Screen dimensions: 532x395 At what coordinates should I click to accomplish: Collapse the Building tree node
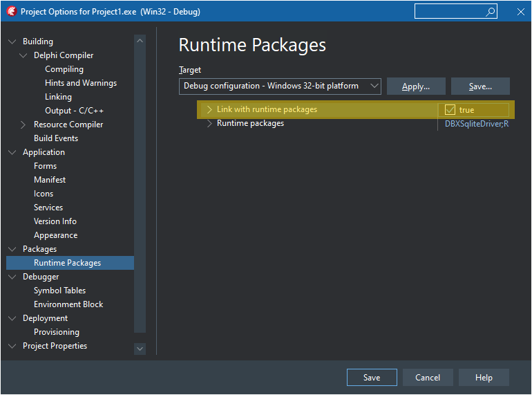(x=12, y=42)
